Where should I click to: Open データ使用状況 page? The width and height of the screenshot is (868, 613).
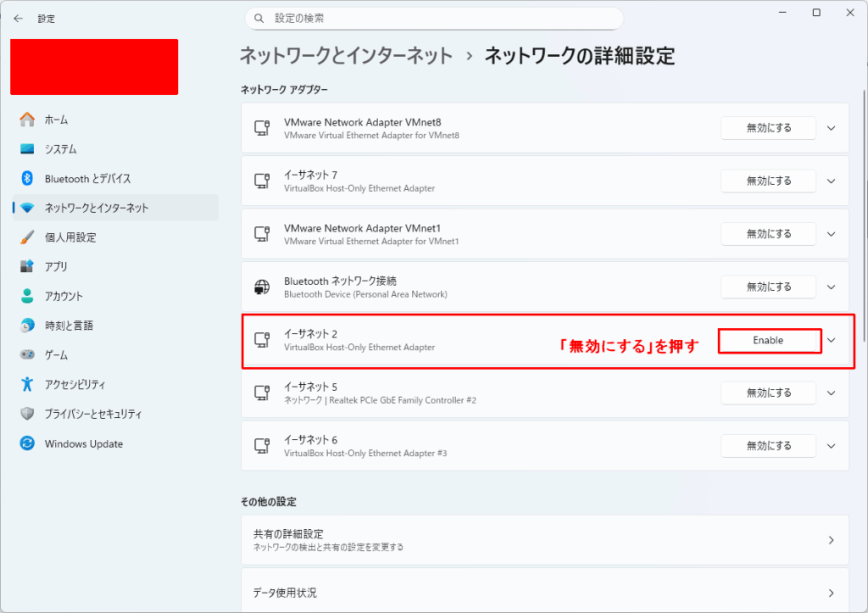[542, 593]
